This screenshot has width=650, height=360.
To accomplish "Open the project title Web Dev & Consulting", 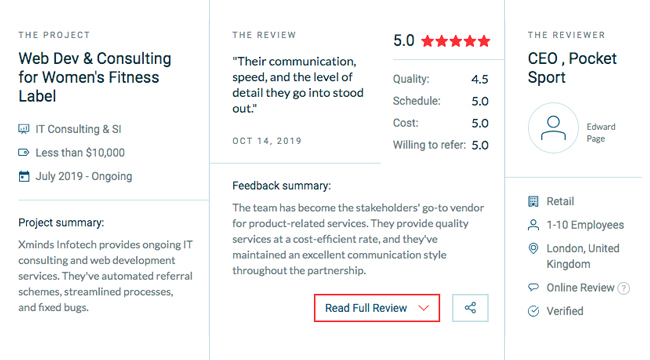I will coord(95,77).
